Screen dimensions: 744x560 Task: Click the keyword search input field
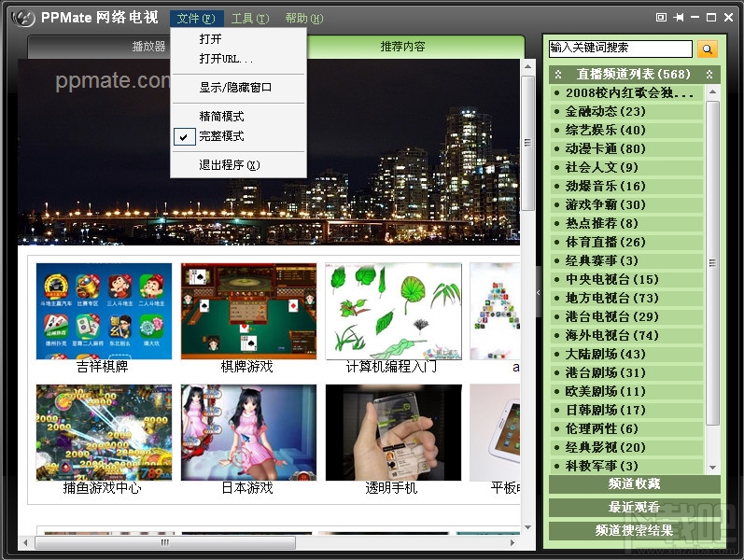click(620, 49)
